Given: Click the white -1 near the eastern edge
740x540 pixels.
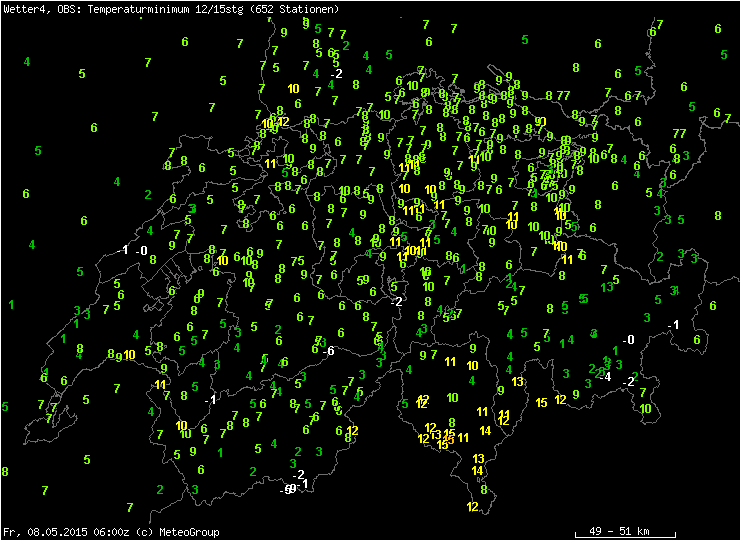Looking at the screenshot, I should tap(674, 325).
